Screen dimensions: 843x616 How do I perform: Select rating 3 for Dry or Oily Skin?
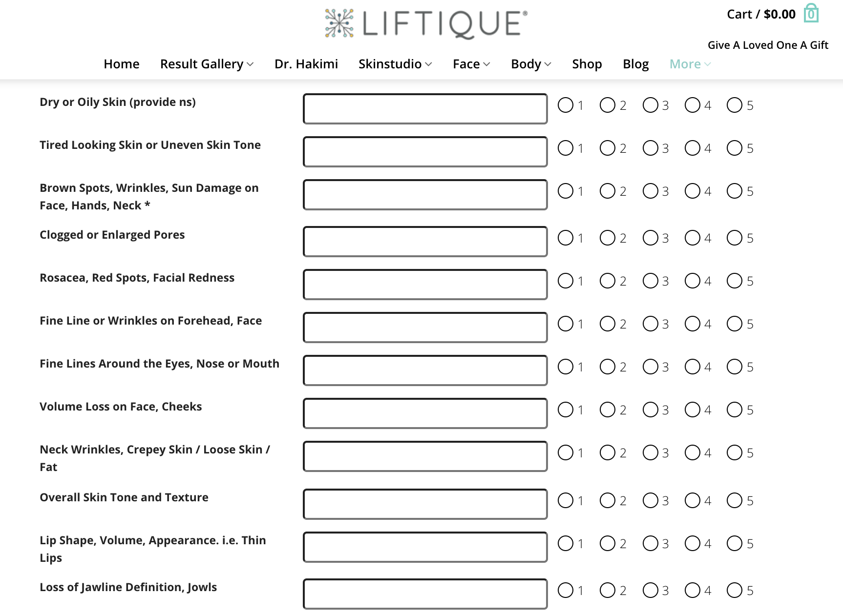pos(650,105)
